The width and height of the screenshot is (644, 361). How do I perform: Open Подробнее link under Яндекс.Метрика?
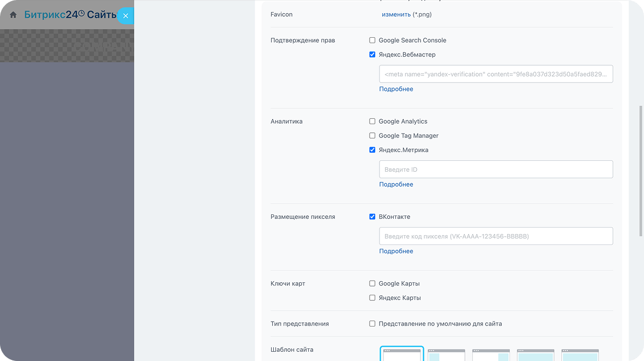[396, 185]
